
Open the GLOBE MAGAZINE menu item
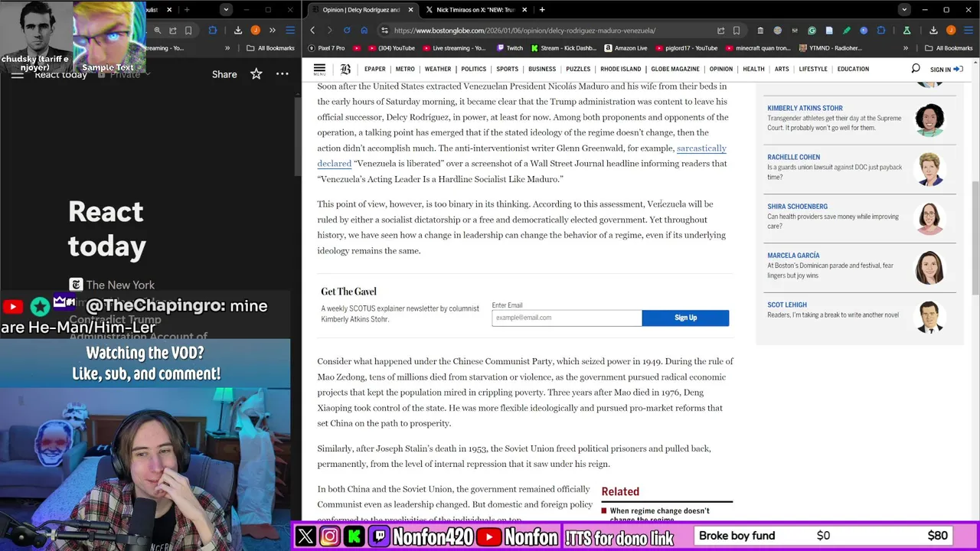point(675,69)
